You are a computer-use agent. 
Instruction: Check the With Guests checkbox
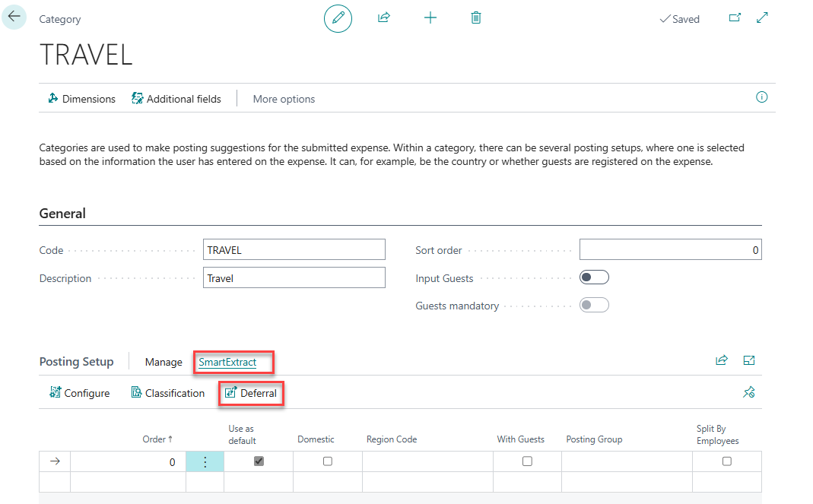coord(527,461)
